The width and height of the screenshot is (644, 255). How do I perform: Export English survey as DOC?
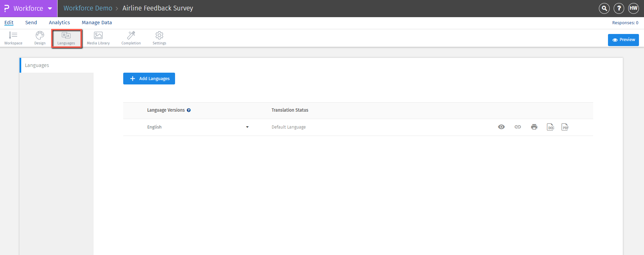551,127
